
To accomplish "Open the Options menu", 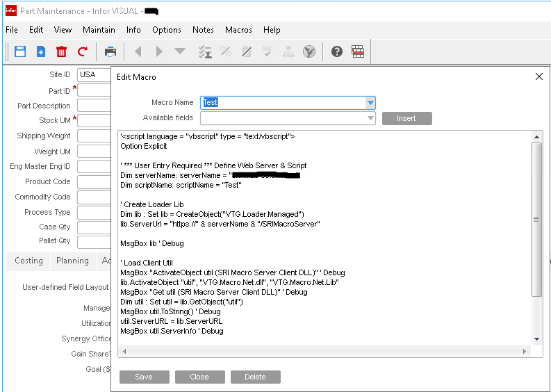I will pos(167,30).
